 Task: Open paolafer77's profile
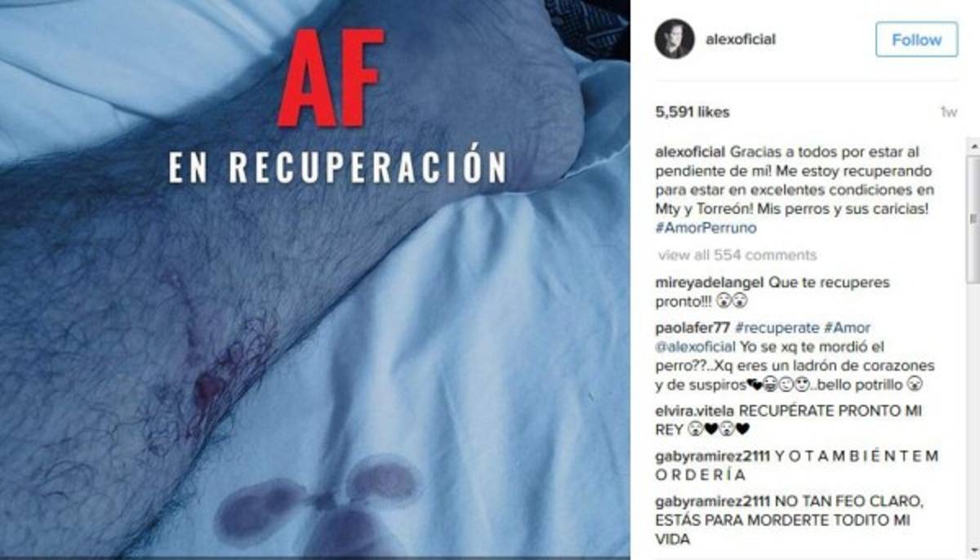click(693, 328)
